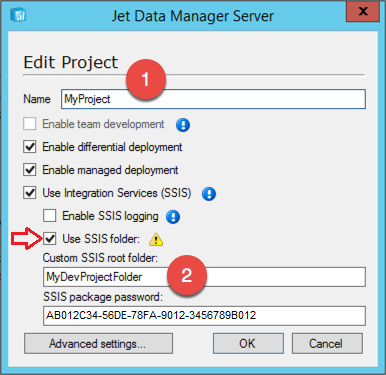Screen dimensions: 386x375
Task: Click the SSIS package password field
Action: pyautogui.click(x=204, y=316)
